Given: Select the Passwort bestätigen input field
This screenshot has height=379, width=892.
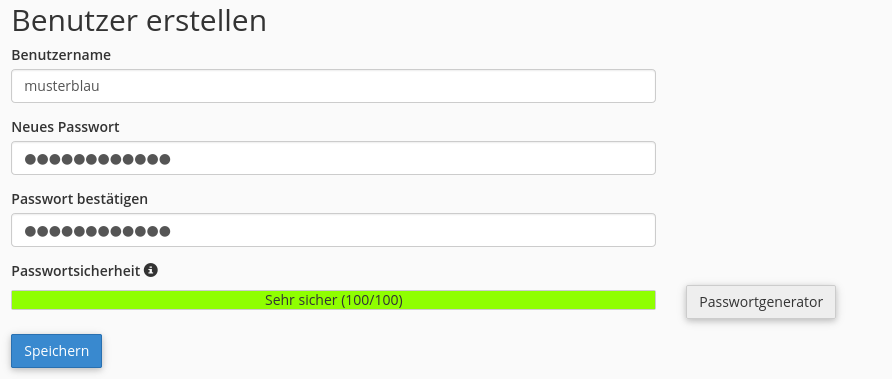Looking at the screenshot, I should pos(333,230).
